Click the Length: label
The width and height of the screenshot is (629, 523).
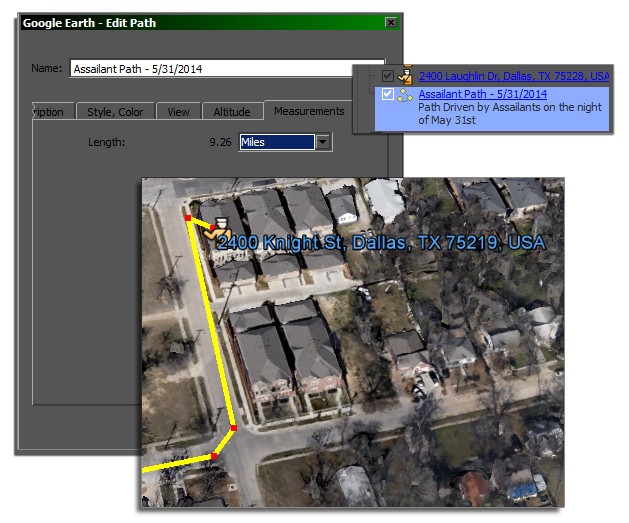pyautogui.click(x=106, y=142)
